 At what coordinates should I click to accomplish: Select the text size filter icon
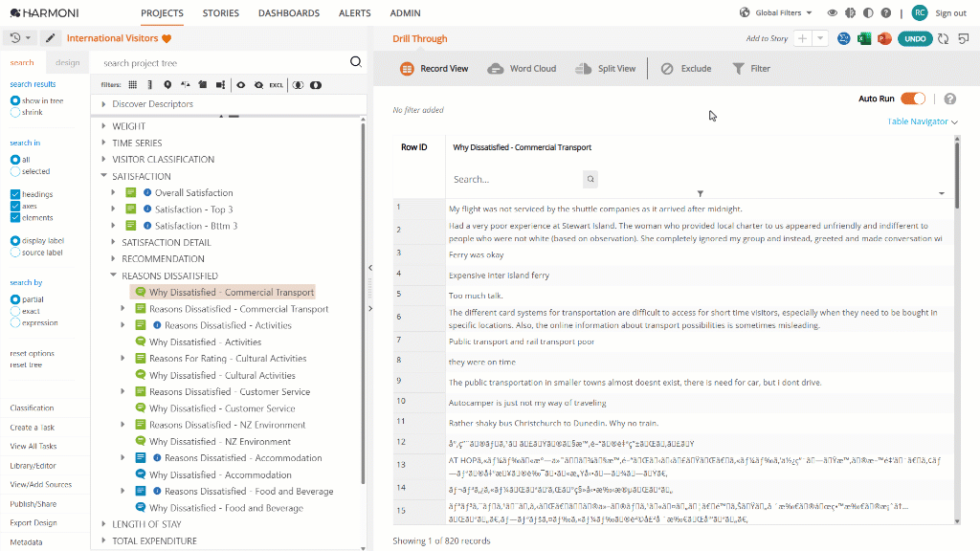[185, 85]
